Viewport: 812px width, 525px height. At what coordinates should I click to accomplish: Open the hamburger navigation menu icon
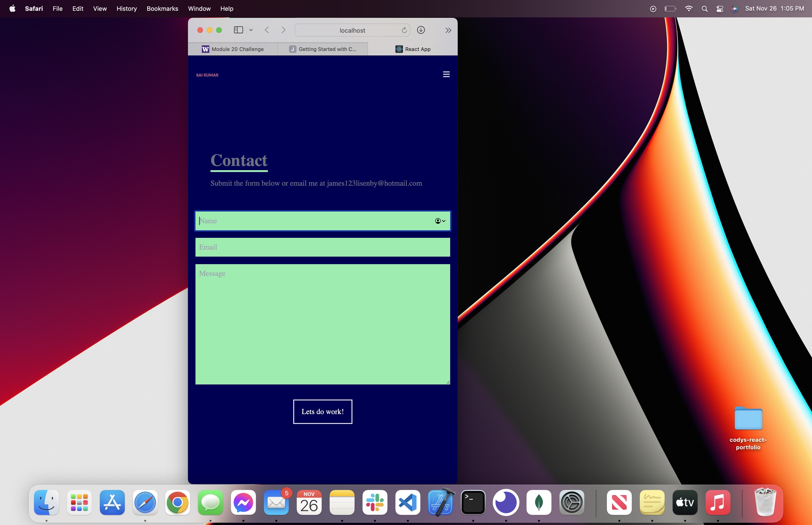pos(446,74)
